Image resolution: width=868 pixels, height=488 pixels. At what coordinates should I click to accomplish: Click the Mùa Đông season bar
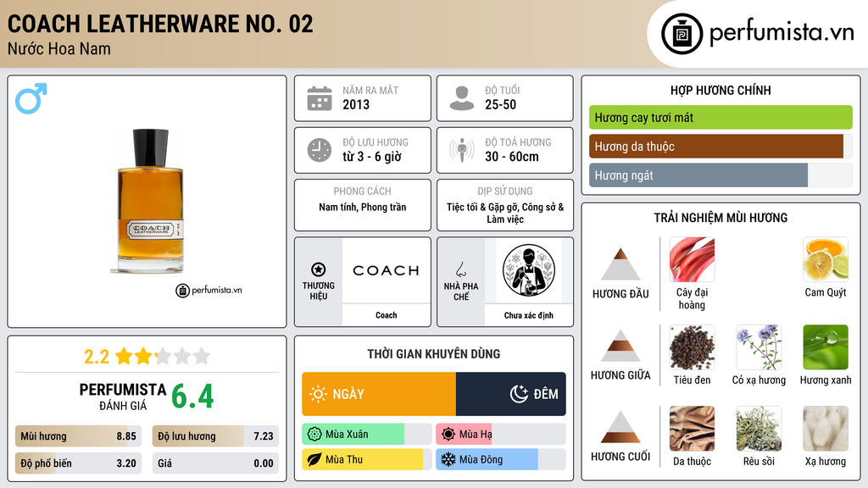[x=501, y=459]
